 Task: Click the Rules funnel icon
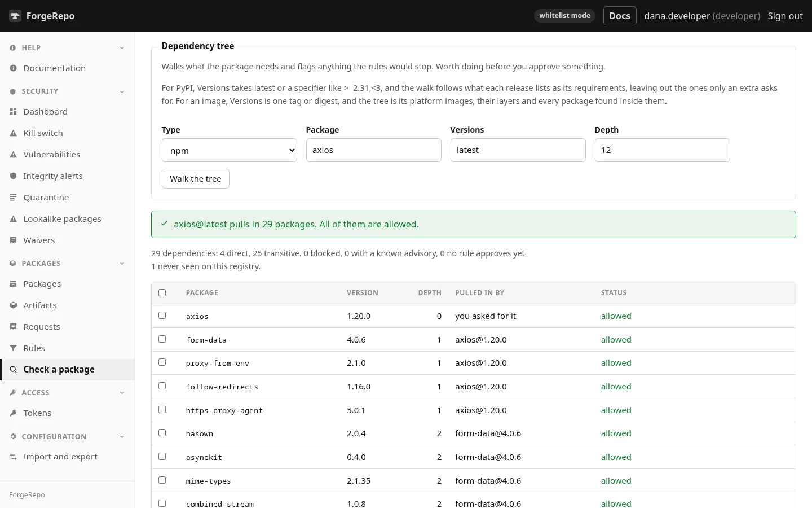[13, 348]
